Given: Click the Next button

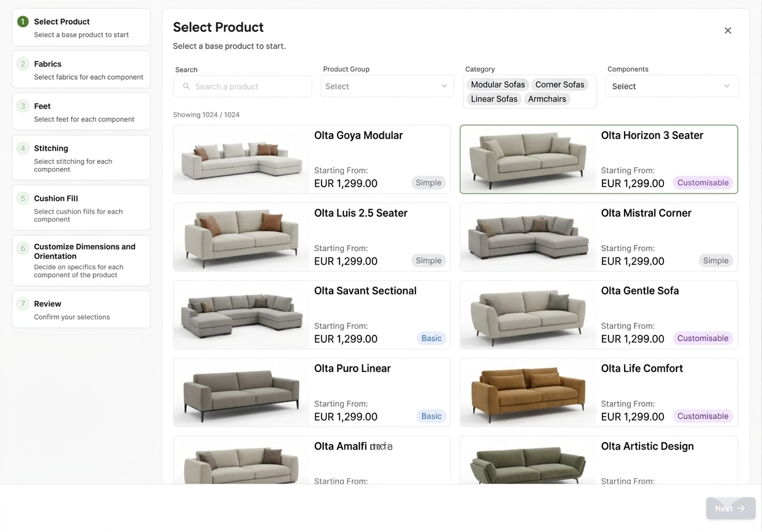Looking at the screenshot, I should point(731,508).
